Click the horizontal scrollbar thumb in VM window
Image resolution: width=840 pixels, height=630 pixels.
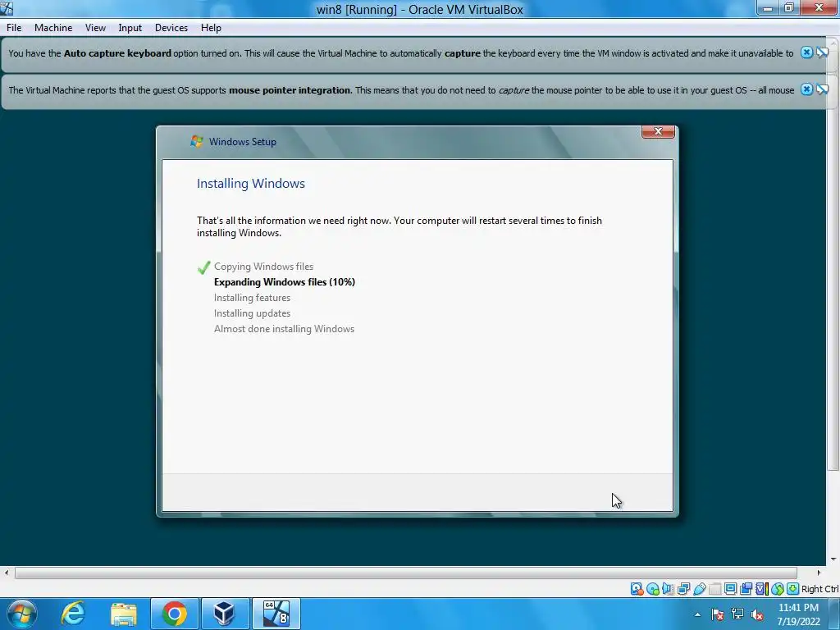(x=405, y=573)
